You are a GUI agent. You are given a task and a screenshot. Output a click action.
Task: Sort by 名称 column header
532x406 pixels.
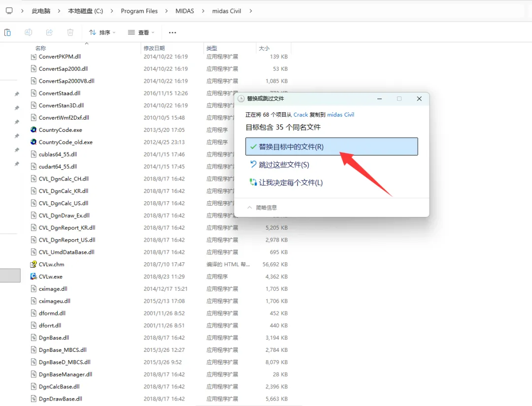pyautogui.click(x=41, y=48)
